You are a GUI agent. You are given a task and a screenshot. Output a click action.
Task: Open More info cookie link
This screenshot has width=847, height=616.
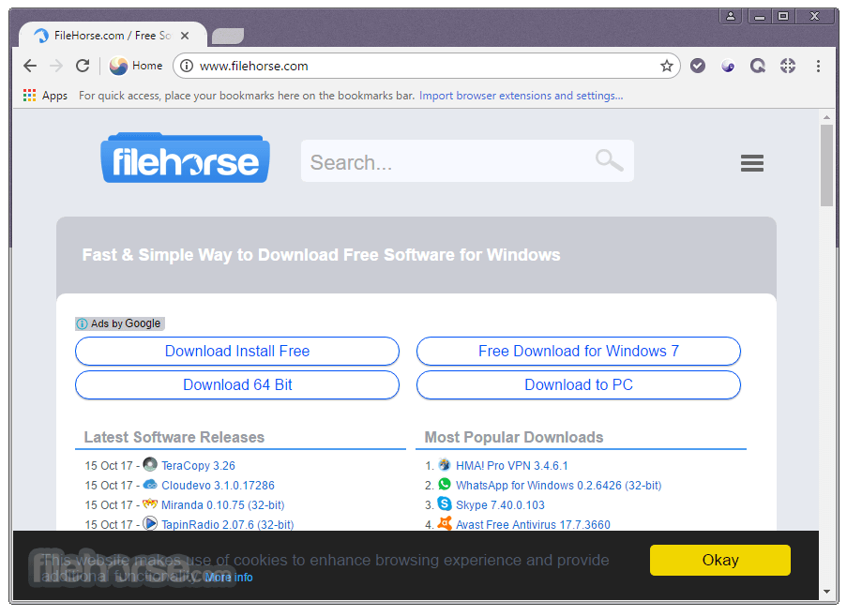click(x=229, y=578)
